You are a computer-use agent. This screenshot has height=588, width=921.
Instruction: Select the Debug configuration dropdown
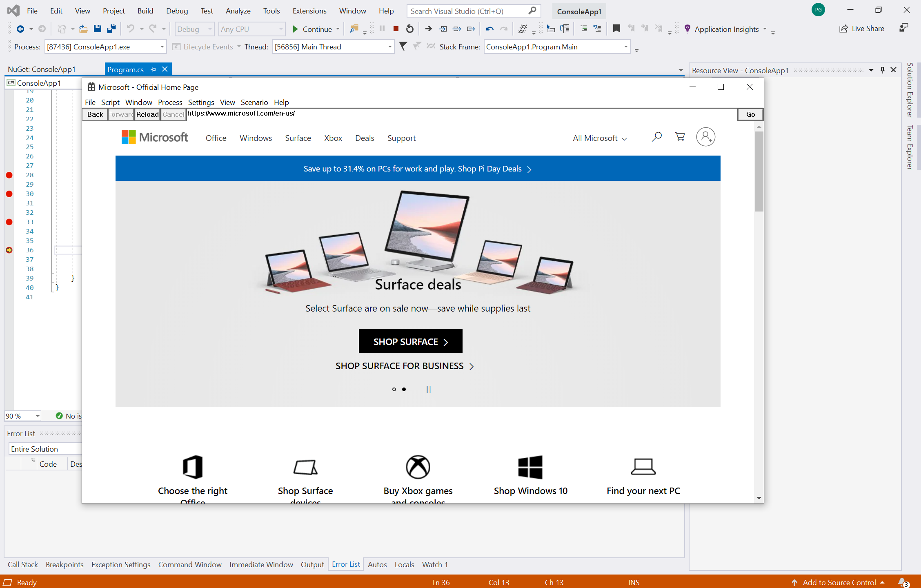pyautogui.click(x=195, y=29)
